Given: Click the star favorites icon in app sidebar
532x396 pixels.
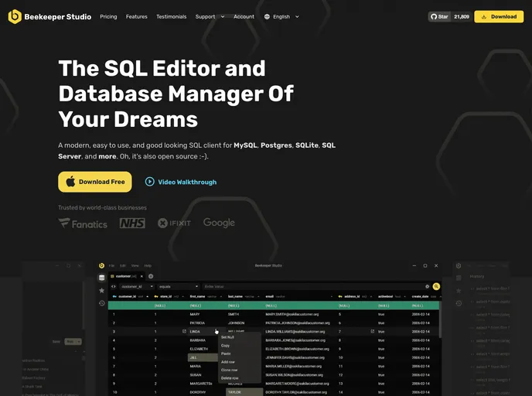Looking at the screenshot, I should [101, 290].
